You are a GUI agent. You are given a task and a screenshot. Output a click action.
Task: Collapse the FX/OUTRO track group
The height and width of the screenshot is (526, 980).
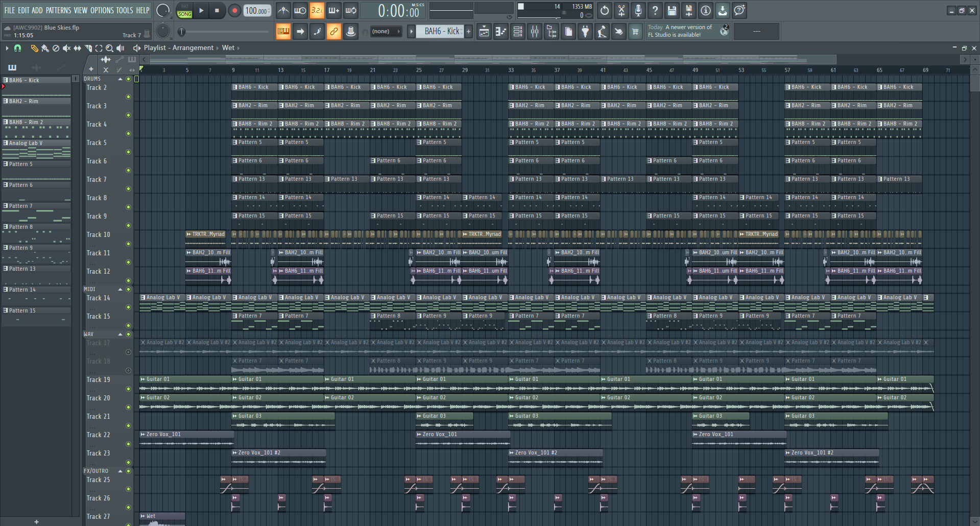(121, 471)
